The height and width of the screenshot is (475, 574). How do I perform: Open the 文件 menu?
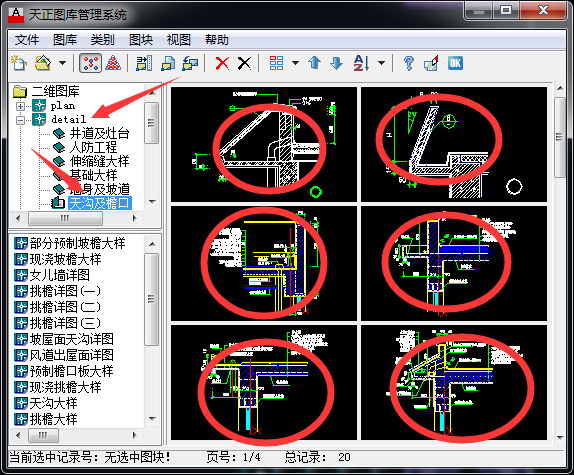(x=27, y=39)
